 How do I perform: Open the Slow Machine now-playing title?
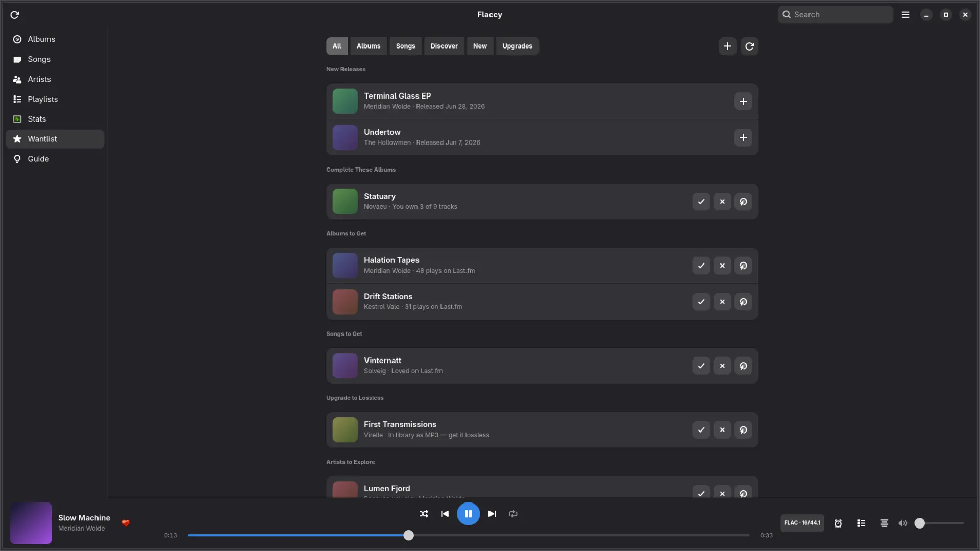84,518
